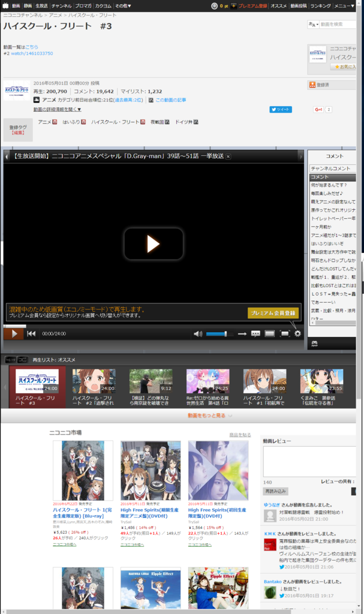This screenshot has height=614, width=364.
Task: Open ブロマガ in the top bar
Action: (83, 6)
